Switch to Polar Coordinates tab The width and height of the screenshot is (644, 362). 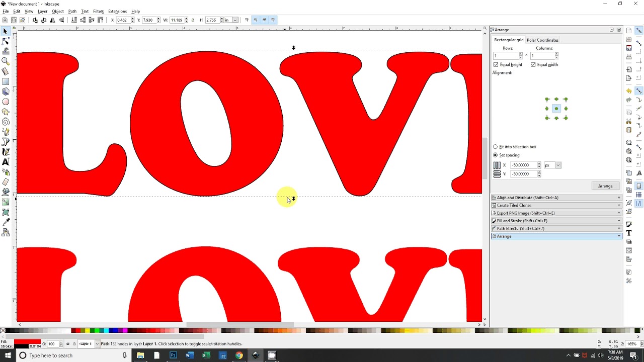click(542, 40)
